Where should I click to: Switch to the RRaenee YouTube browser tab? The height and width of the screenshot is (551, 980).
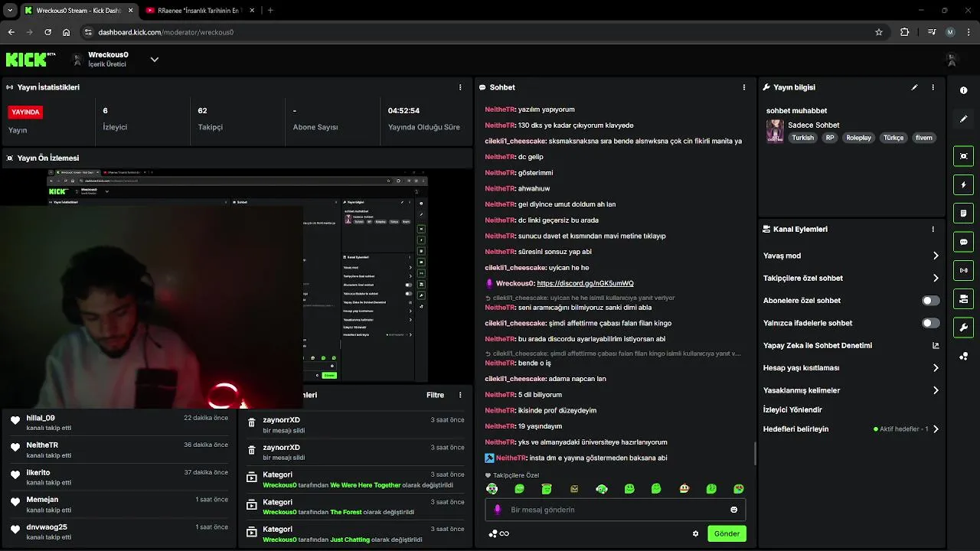click(x=199, y=10)
